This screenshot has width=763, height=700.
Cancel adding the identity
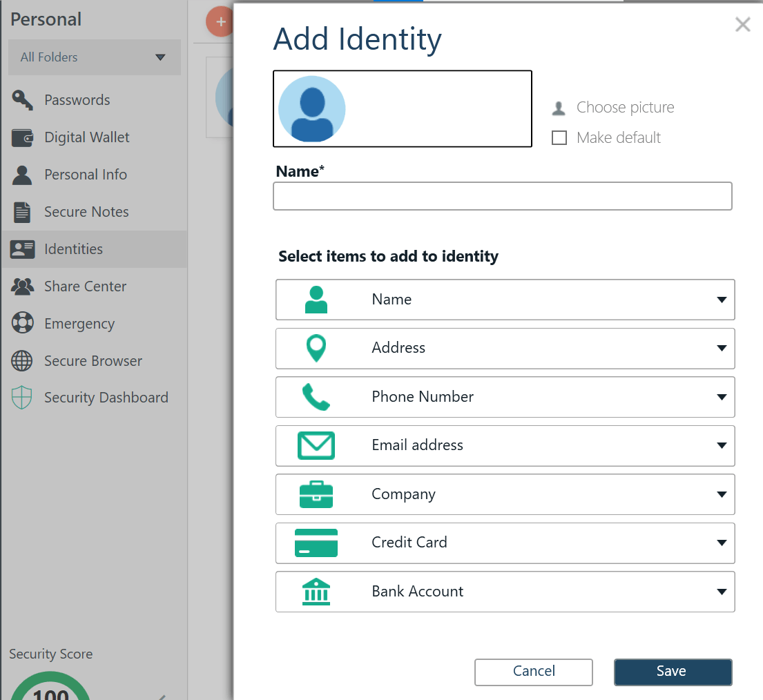point(533,672)
